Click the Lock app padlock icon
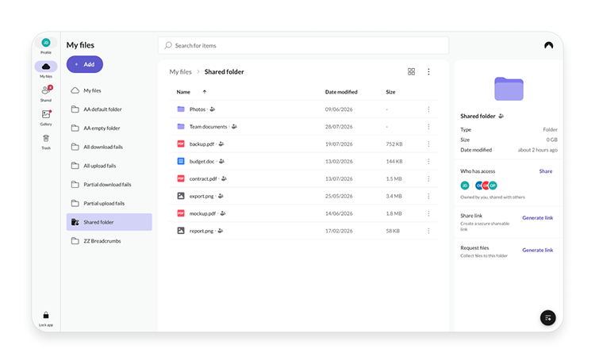Image resolution: width=595 pixels, height=364 pixels. (46, 315)
